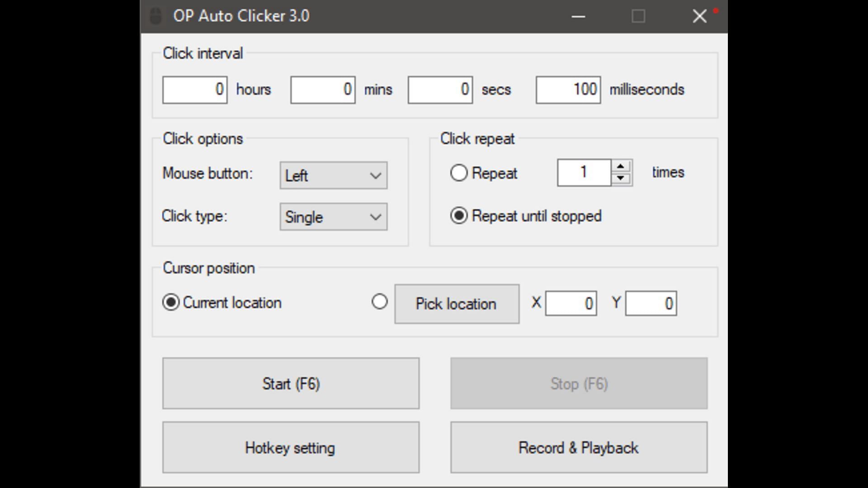
Task: Decrease repeat times with down arrow
Action: [x=621, y=178]
